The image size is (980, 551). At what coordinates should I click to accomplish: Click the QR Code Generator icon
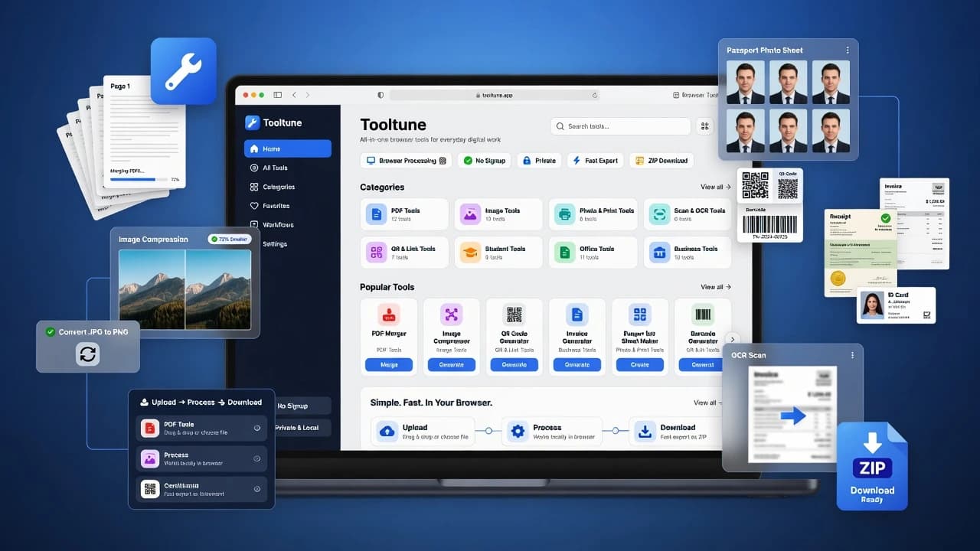point(514,315)
